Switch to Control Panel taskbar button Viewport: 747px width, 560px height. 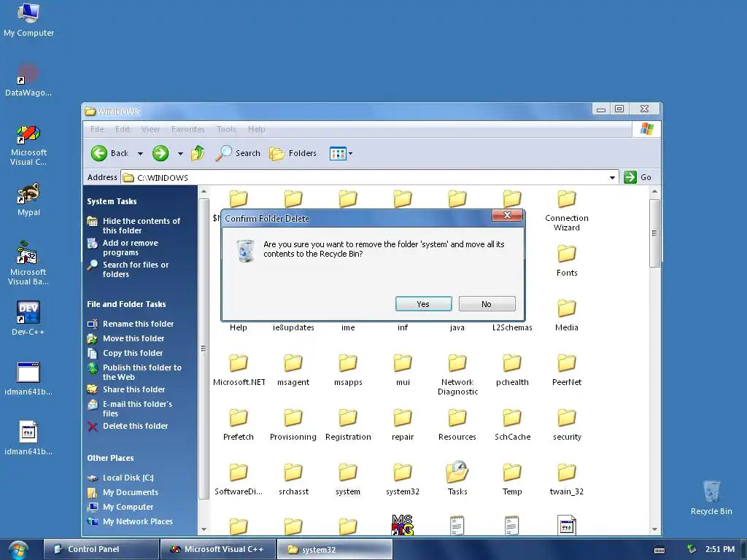pos(101,549)
